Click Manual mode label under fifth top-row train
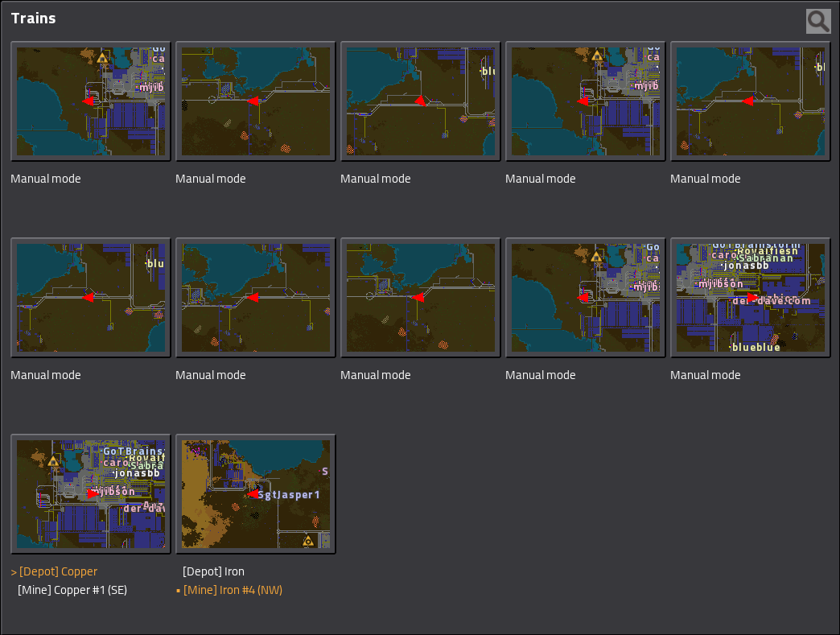 [706, 179]
